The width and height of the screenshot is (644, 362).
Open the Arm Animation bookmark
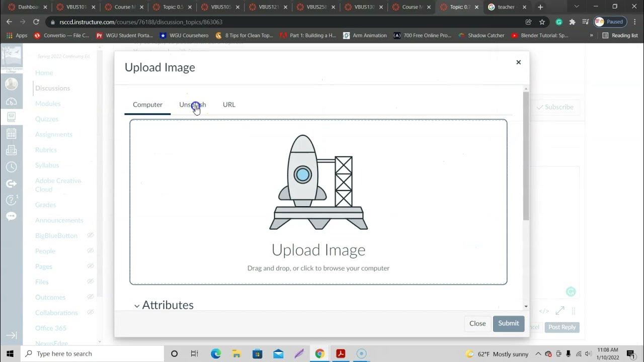365,36
